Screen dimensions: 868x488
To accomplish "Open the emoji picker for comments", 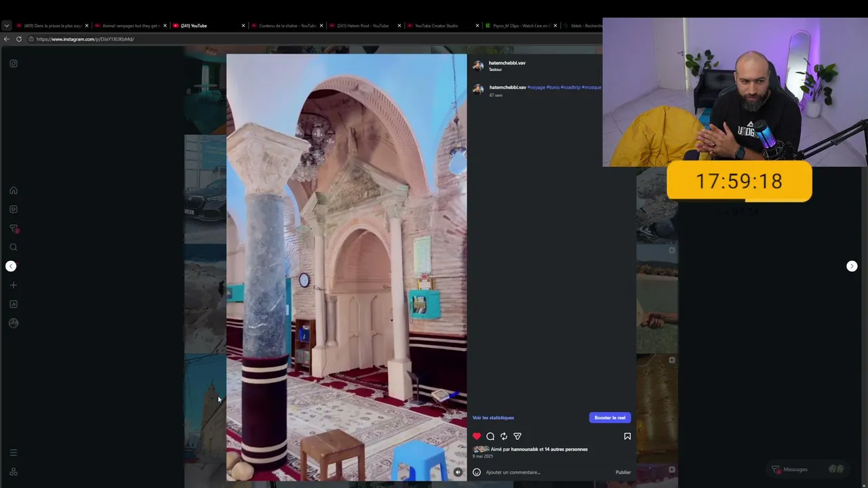I will click(477, 472).
